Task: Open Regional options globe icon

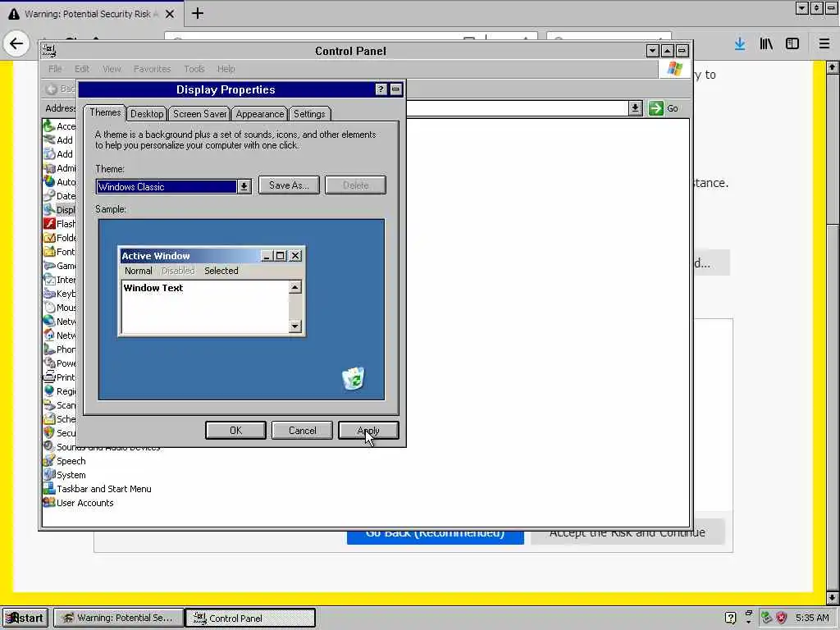Action: click(49, 390)
